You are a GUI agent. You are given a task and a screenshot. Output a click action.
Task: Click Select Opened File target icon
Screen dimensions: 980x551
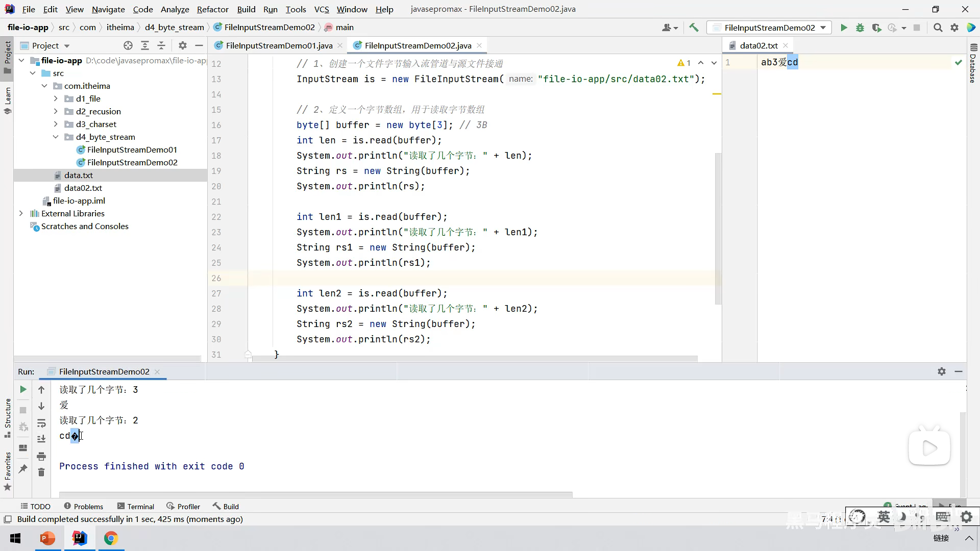[x=128, y=45]
